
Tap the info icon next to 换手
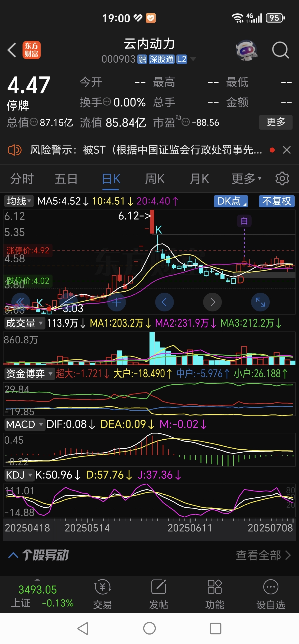(107, 102)
